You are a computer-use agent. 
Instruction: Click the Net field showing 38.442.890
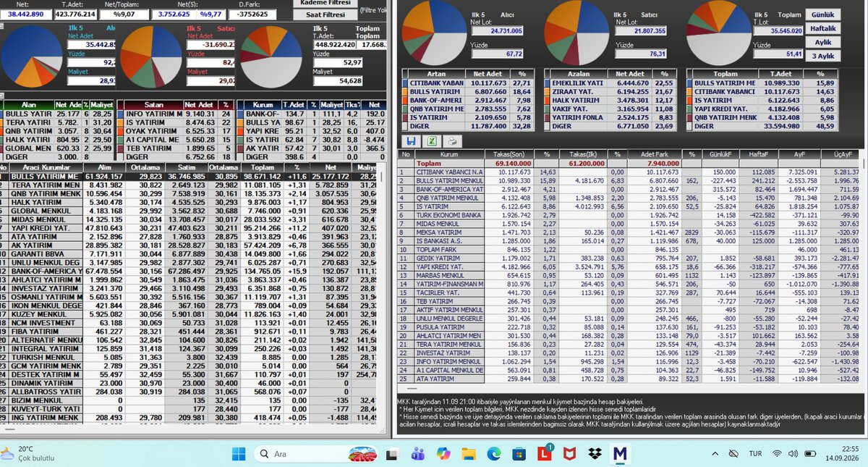(x=25, y=14)
